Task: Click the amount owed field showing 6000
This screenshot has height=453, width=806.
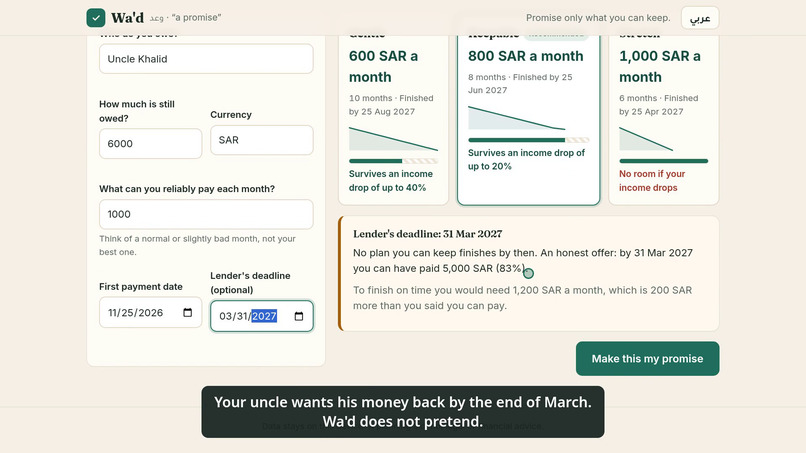Action: (151, 143)
